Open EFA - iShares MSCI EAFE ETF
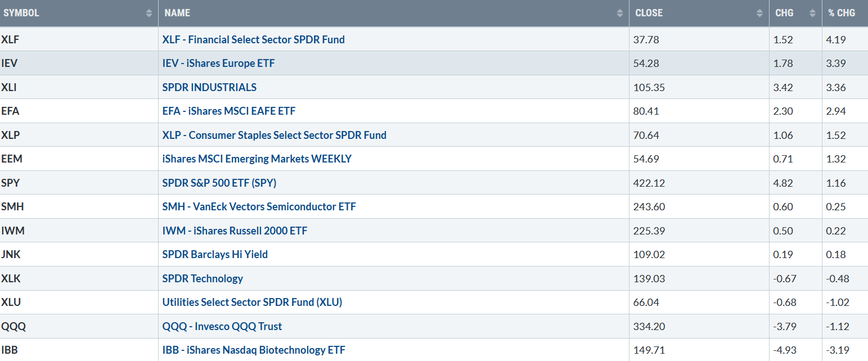The width and height of the screenshot is (868, 361). (x=228, y=111)
